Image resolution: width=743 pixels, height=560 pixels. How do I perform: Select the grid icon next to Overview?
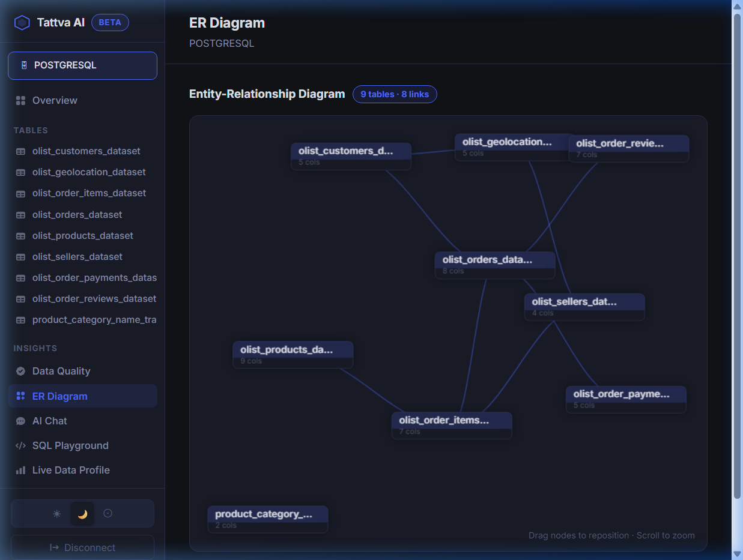[x=20, y=100]
